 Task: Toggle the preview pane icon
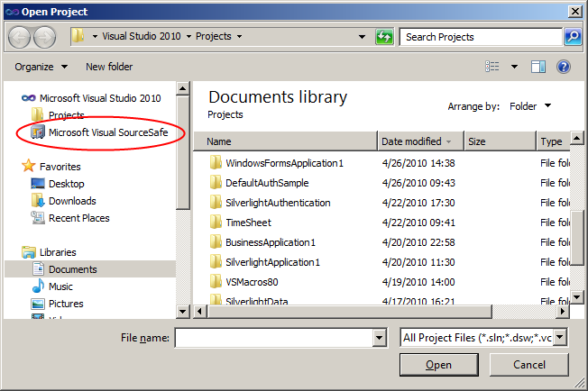point(538,67)
